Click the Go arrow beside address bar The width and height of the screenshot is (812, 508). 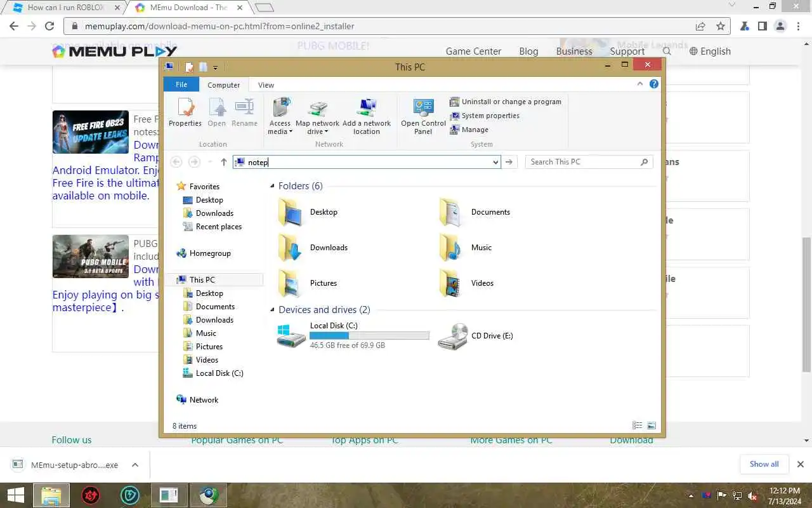pyautogui.click(x=509, y=162)
